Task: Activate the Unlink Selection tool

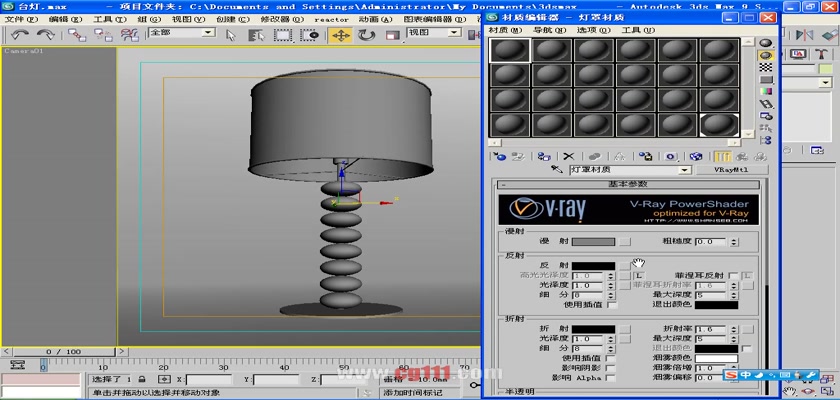Action: [103, 35]
